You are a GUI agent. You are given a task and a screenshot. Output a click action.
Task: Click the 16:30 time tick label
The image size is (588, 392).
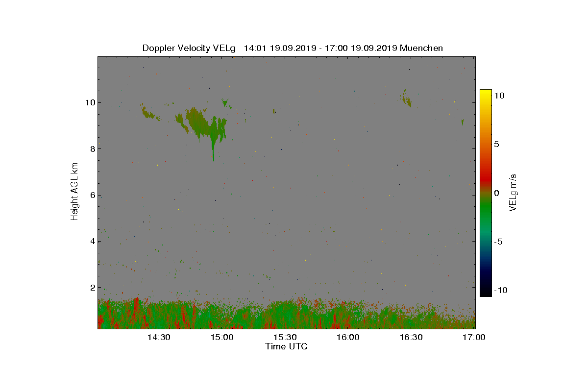[x=412, y=338]
